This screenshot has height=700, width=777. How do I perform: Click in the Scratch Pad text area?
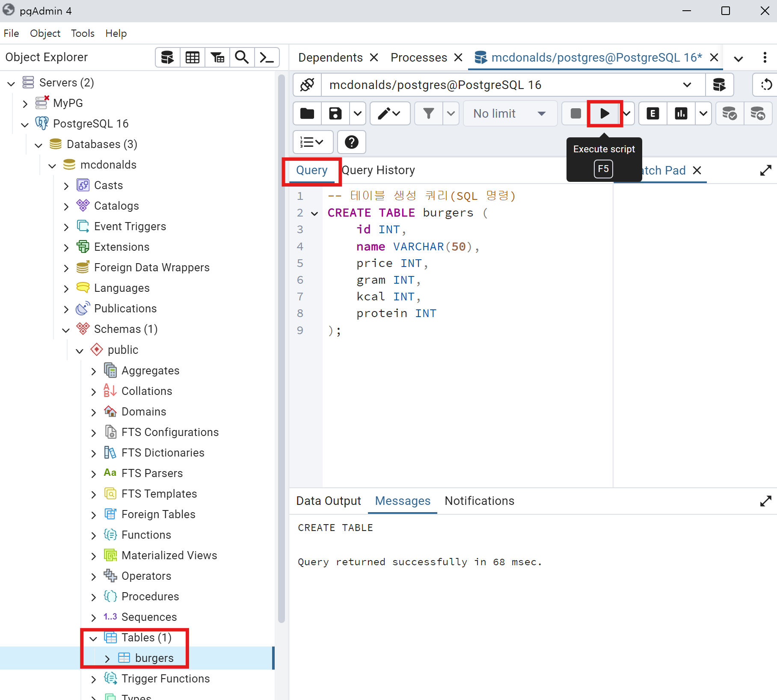695,336
